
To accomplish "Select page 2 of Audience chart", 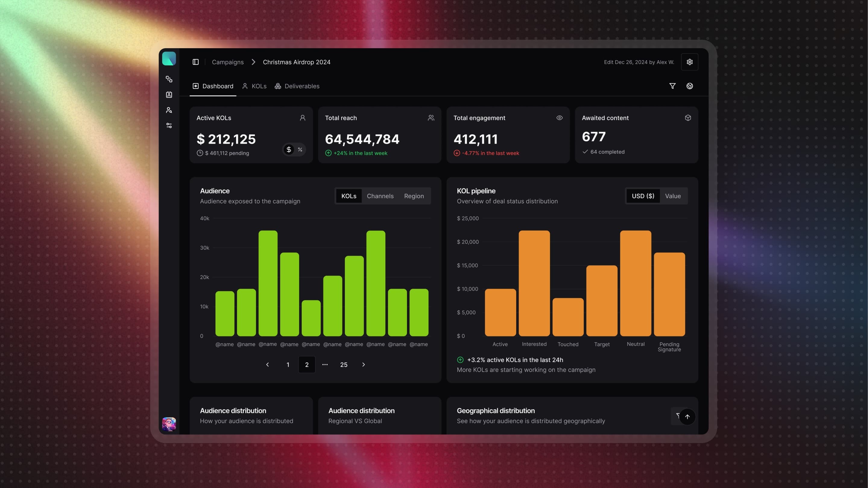I will pyautogui.click(x=307, y=364).
